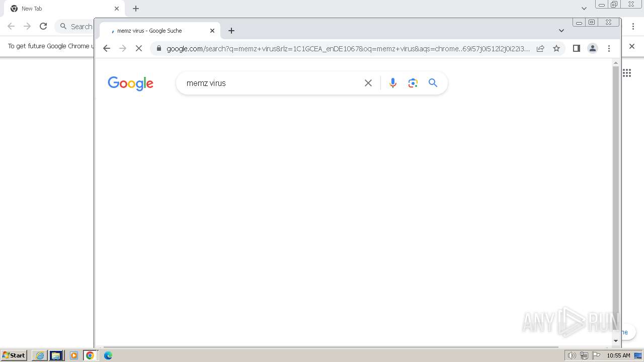Start voice search with the microphone icon
The width and height of the screenshot is (644, 362).
[x=393, y=83]
